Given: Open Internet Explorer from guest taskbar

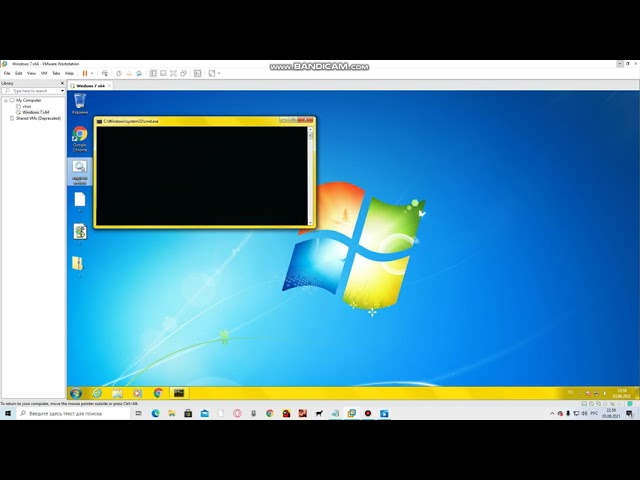Looking at the screenshot, I should tap(97, 393).
